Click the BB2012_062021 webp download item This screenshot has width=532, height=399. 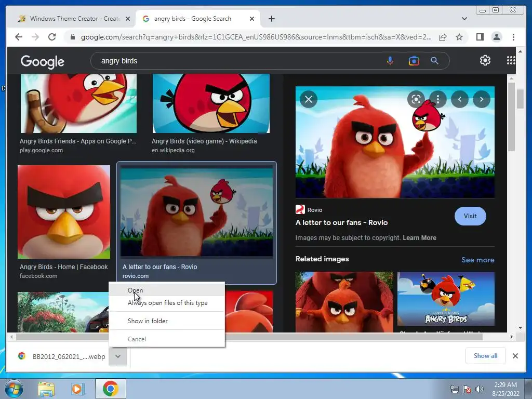coord(63,356)
